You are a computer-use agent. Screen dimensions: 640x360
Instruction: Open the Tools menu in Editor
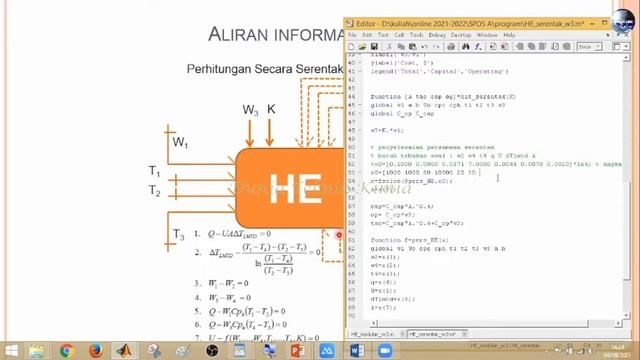tap(416, 35)
